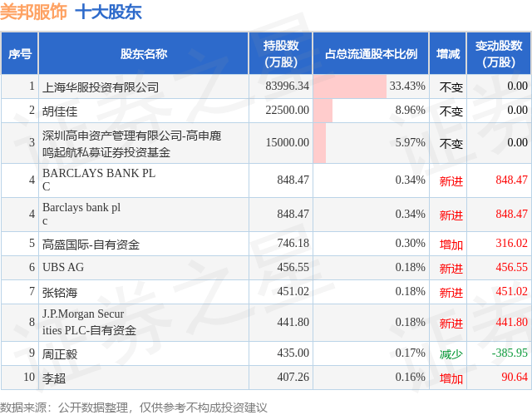
Task: Click the 十大股东 heading
Action: (x=108, y=12)
